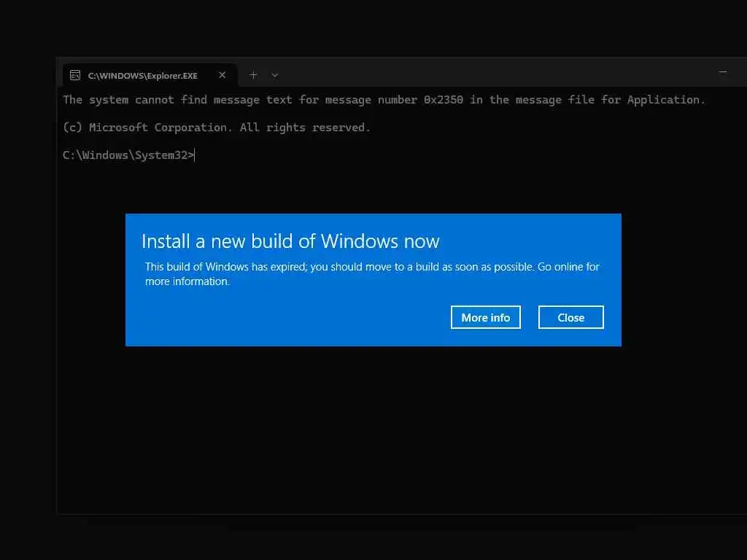Dismiss the expired build dialog with Close

tap(570, 317)
